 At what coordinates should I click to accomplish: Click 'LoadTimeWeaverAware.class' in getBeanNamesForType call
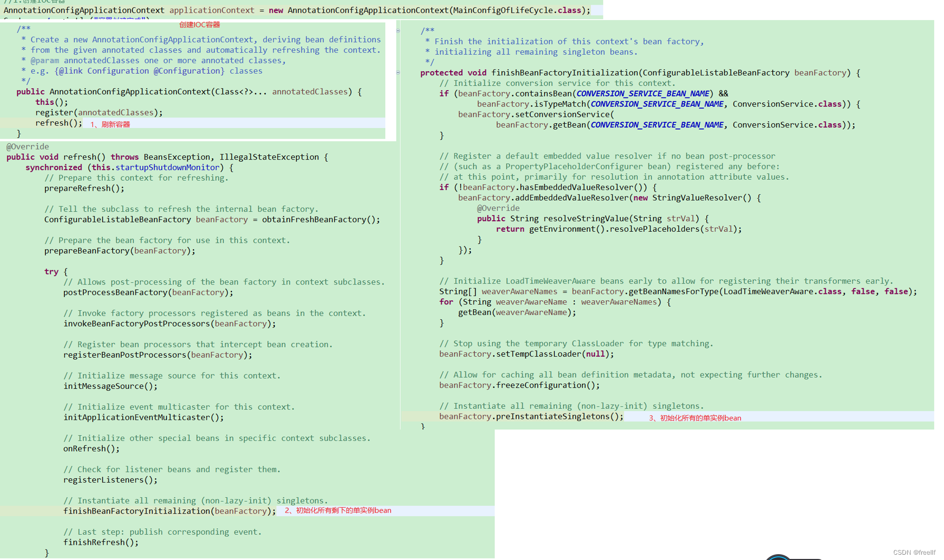(782, 291)
